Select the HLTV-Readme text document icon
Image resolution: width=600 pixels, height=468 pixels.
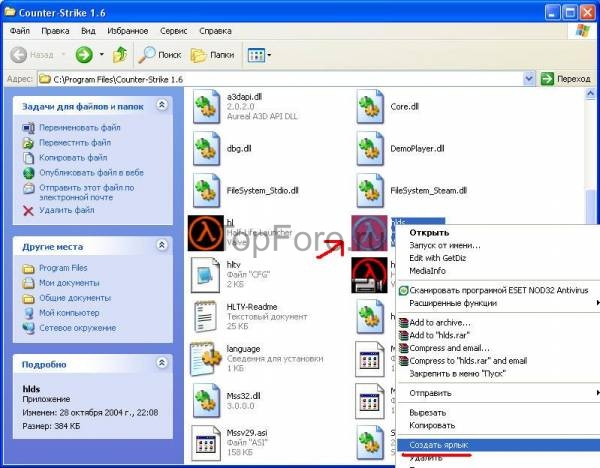(205, 316)
